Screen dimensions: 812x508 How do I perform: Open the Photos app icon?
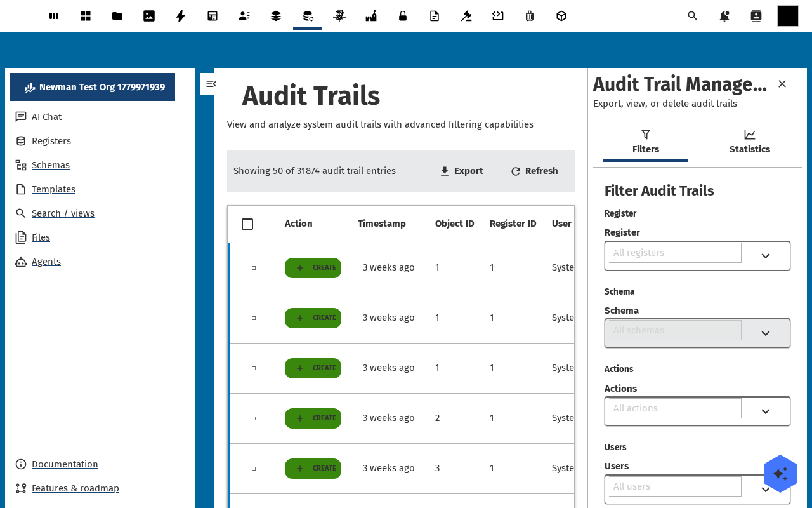tap(149, 16)
